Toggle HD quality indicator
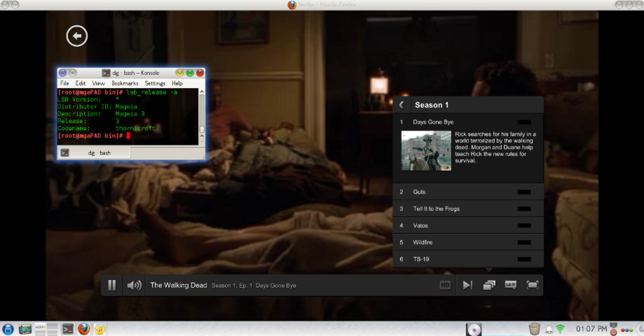The image size is (644, 336). pyautogui.click(x=445, y=285)
